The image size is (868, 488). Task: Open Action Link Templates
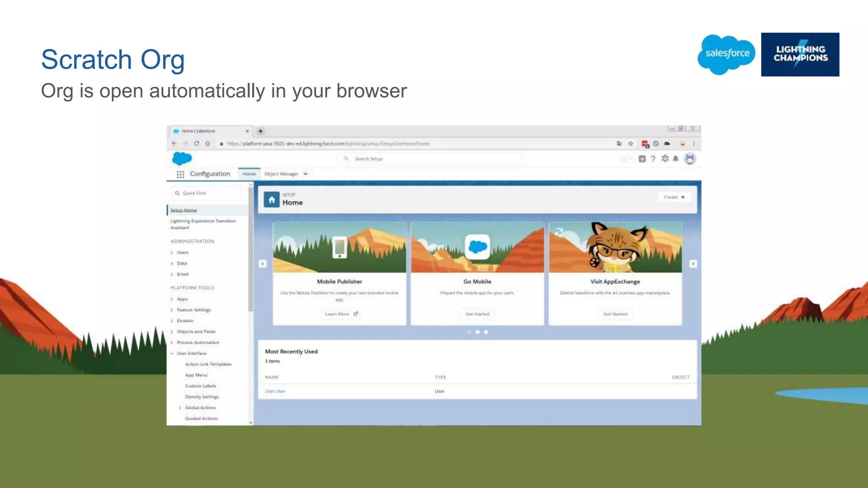(x=208, y=364)
